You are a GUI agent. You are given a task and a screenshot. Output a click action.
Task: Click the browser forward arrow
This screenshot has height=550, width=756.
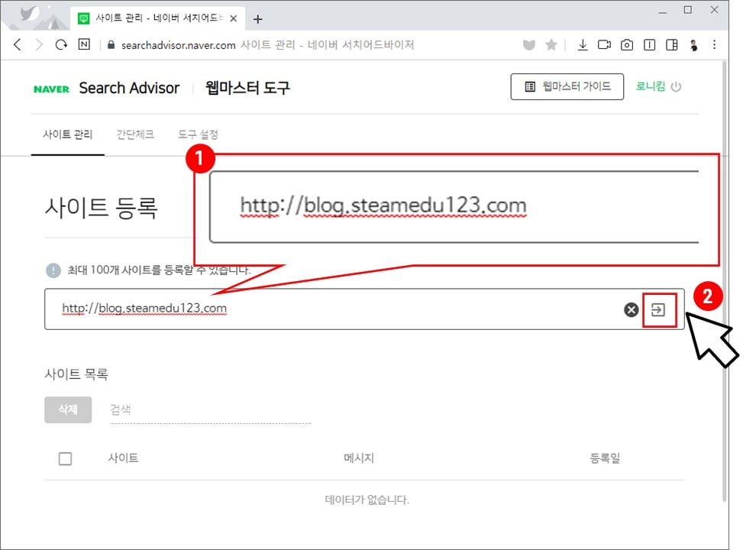point(39,45)
